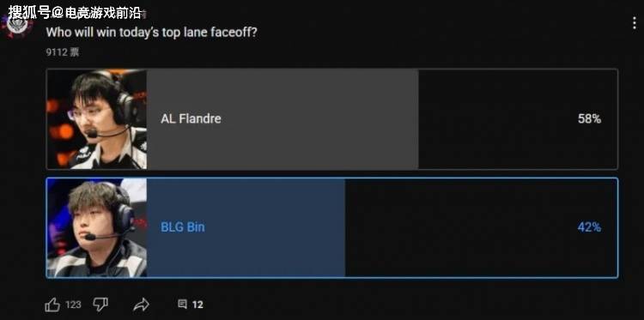Click the 电竞游戏前沿 account name
This screenshot has height=320, width=644.
pyautogui.click(x=103, y=12)
